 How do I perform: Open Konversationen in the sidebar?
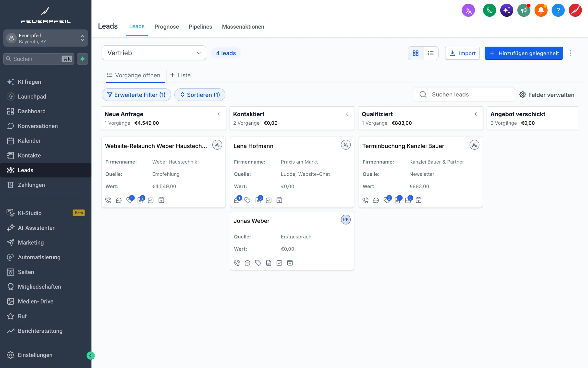[x=46, y=126]
